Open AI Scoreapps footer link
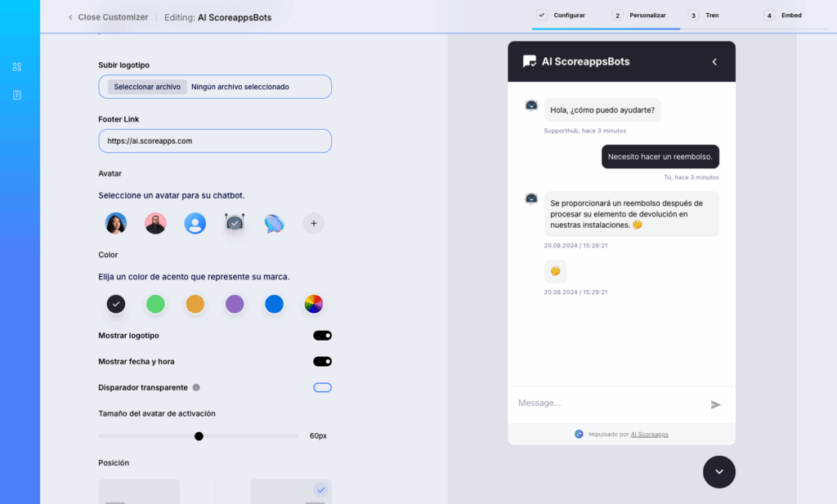837x504 pixels. pos(649,434)
